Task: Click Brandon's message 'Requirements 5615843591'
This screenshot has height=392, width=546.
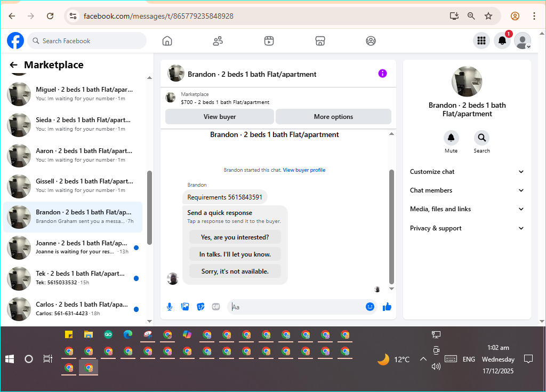Action: (x=224, y=197)
